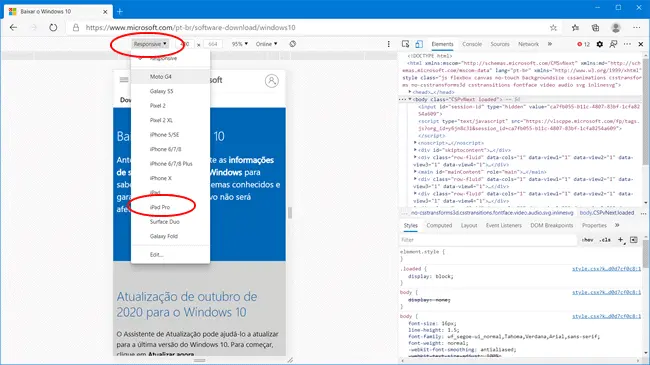
Task: Open the user profile avatar
Action: coord(616,28)
